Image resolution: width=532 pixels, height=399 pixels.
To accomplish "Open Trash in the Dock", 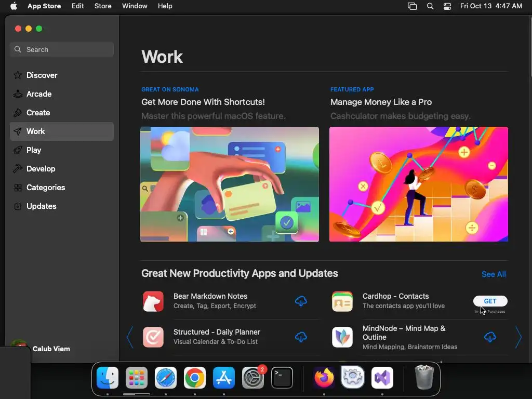I will point(424,378).
